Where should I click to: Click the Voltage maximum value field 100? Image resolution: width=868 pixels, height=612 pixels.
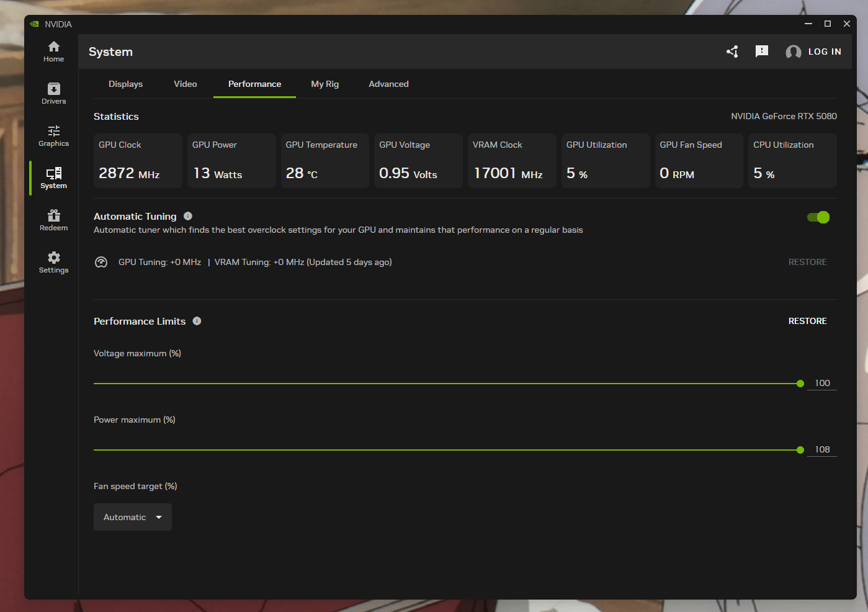(822, 383)
